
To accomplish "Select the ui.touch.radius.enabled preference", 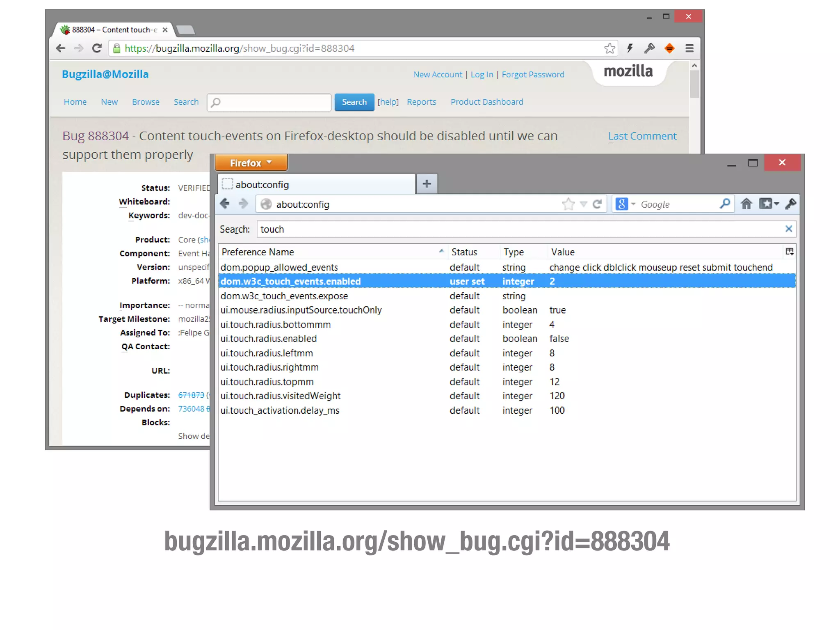I will (507, 339).
